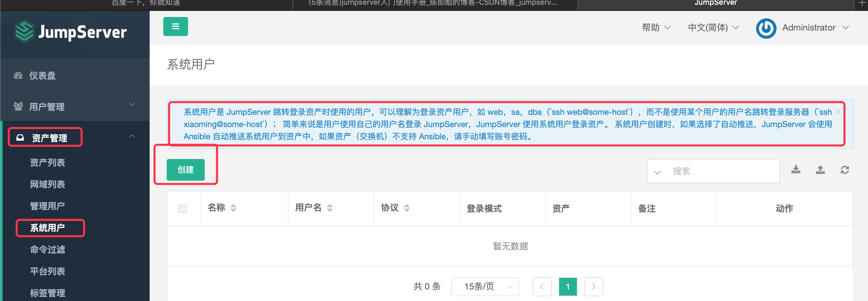Close the blue info alert banner
868x301 pixels.
[839, 112]
